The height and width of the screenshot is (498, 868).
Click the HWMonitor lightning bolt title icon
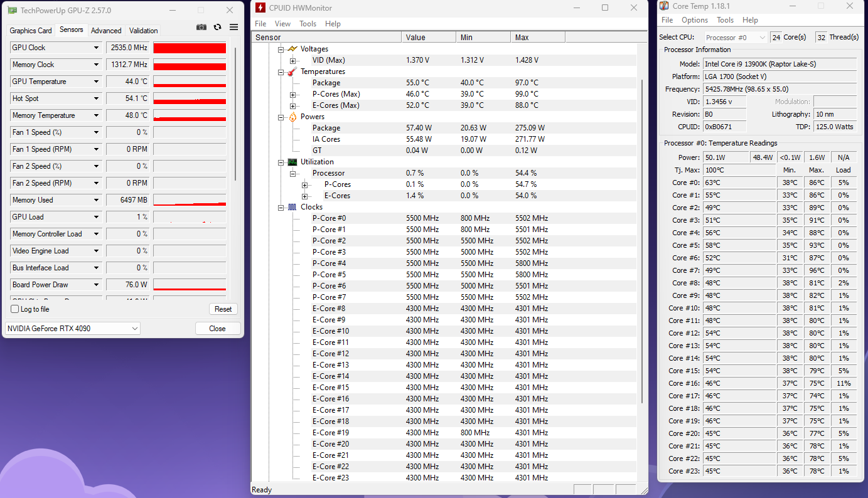click(x=260, y=8)
